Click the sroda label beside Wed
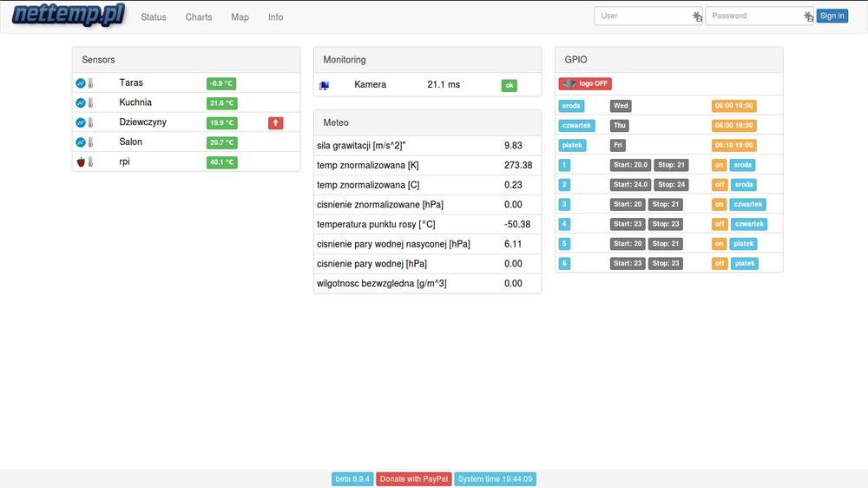The height and width of the screenshot is (488, 868). pyautogui.click(x=571, y=106)
